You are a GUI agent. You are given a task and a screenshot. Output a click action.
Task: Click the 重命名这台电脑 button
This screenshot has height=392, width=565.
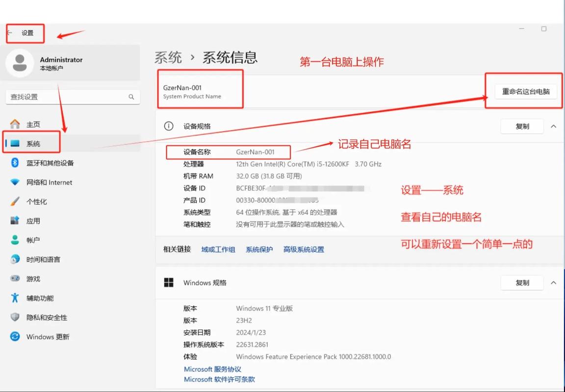(x=525, y=91)
